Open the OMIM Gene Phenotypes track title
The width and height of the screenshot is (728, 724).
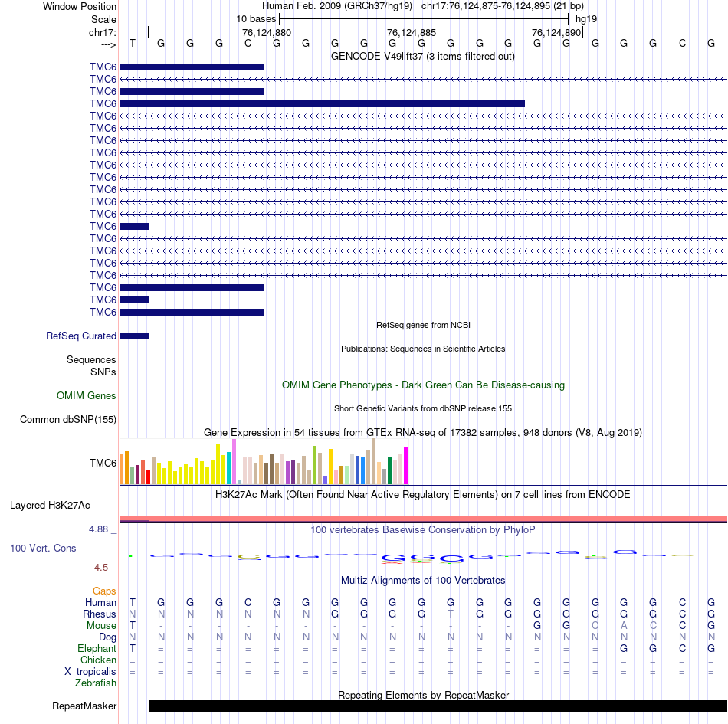423,385
